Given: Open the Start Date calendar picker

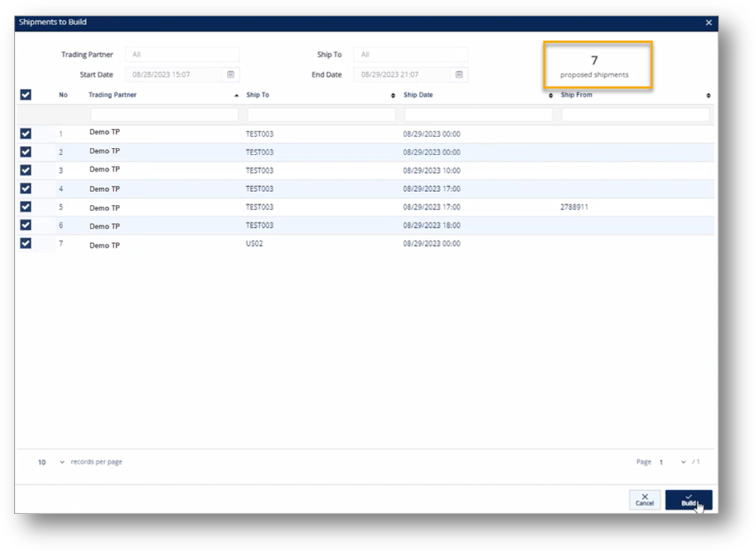Looking at the screenshot, I should point(230,75).
